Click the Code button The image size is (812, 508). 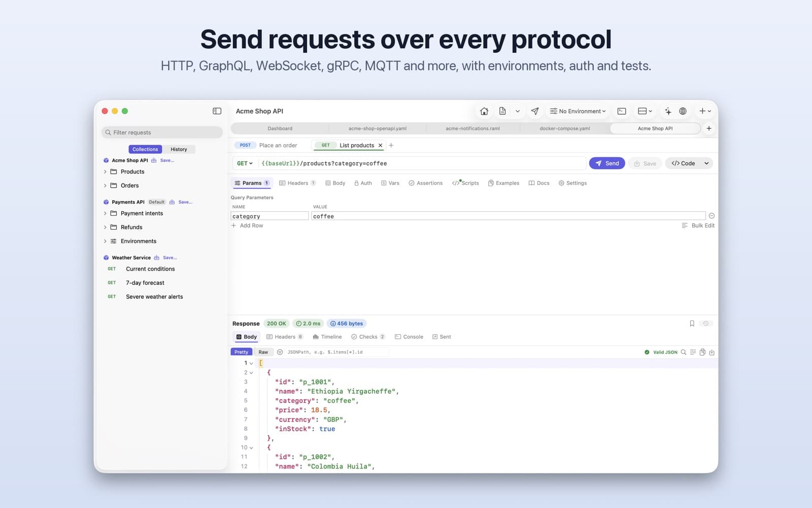point(683,164)
